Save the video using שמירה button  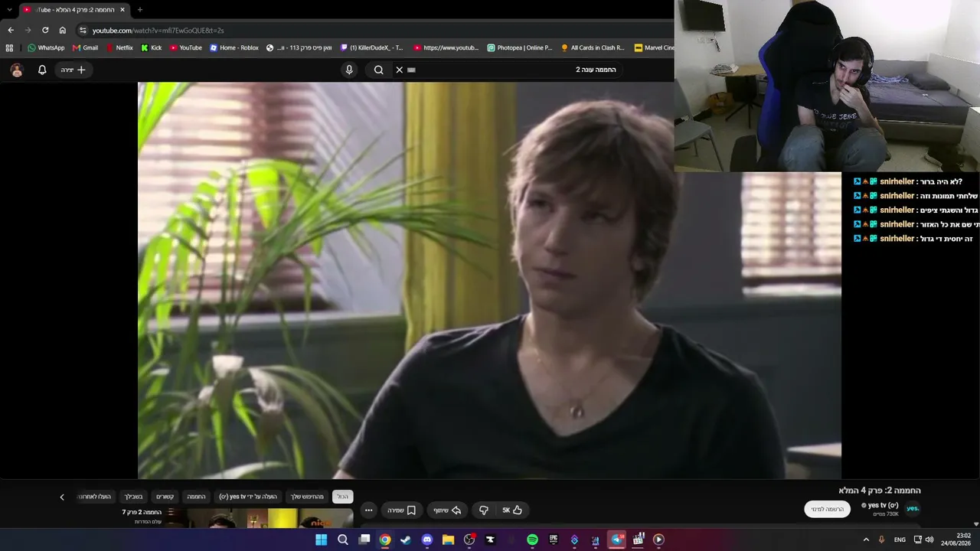tap(402, 510)
